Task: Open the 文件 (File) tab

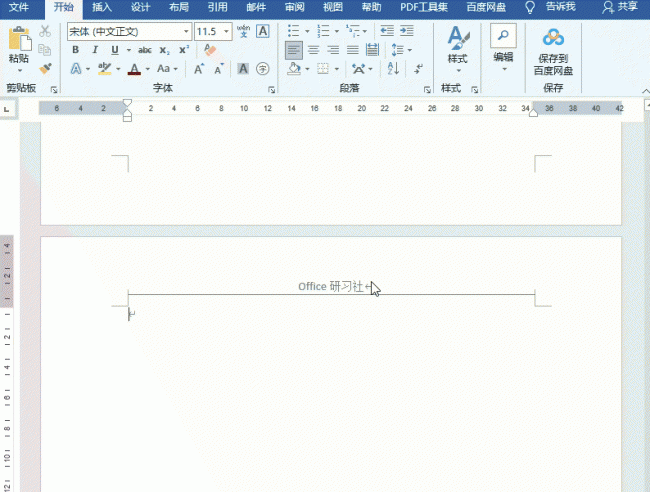Action: [19, 7]
